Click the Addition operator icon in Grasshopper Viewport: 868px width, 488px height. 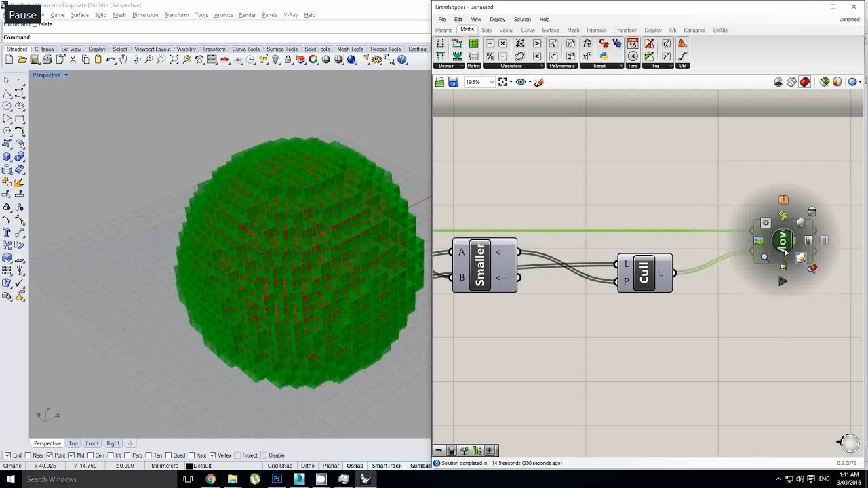[490, 43]
